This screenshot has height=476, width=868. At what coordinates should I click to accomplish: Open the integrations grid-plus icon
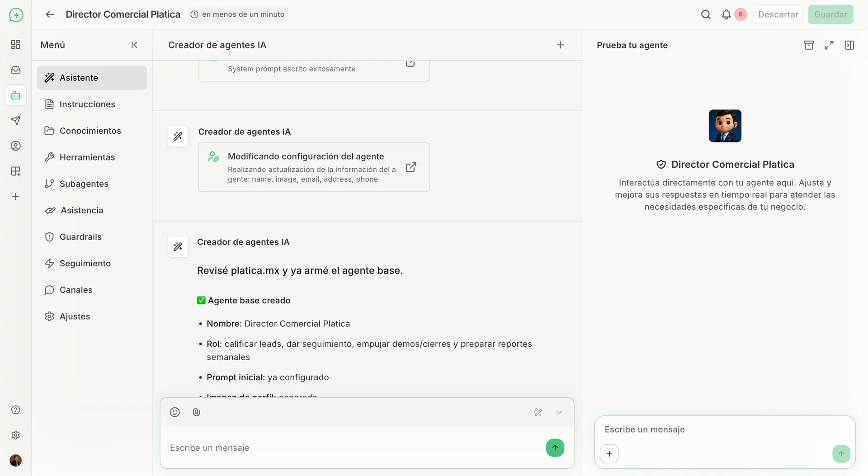coord(16,171)
